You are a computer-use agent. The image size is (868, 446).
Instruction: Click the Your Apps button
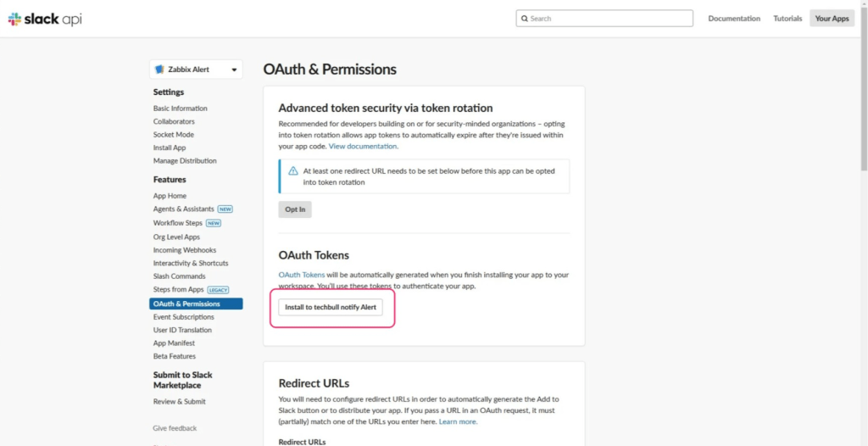coord(832,19)
